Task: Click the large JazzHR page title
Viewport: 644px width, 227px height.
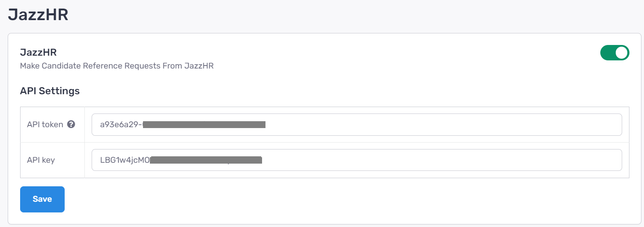Action: click(38, 15)
